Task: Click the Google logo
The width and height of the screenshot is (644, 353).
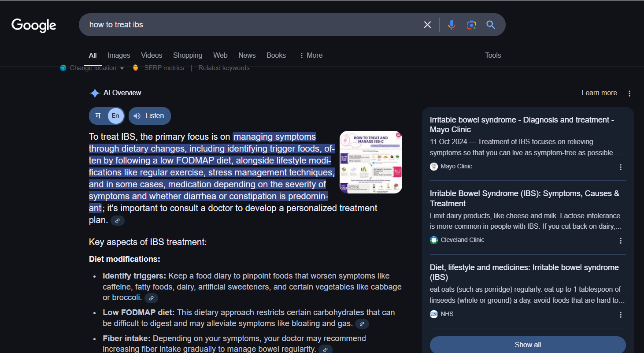Action: (34, 25)
